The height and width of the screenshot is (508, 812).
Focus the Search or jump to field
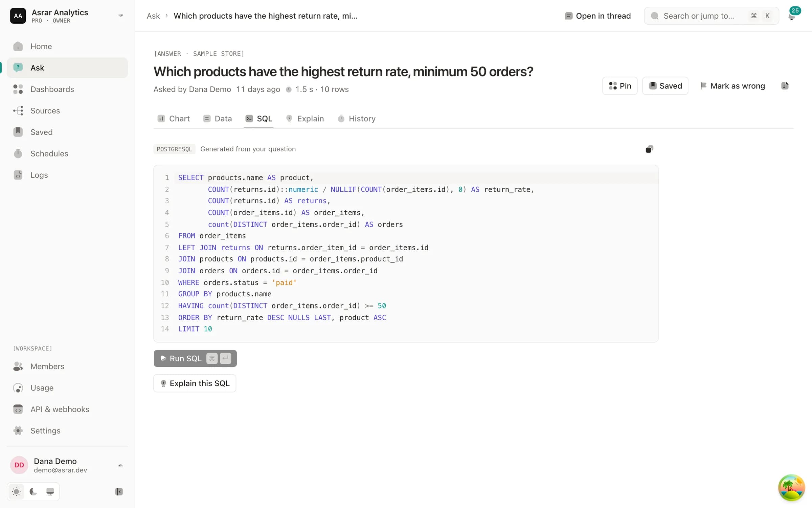711,16
